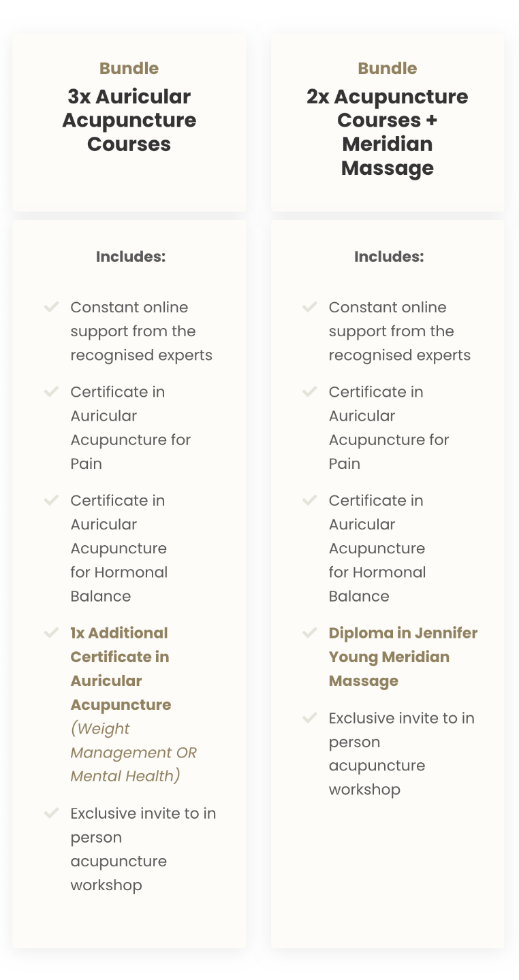Click the left 'Includes:' subheading
This screenshot has height=980, width=519.
coord(131,257)
